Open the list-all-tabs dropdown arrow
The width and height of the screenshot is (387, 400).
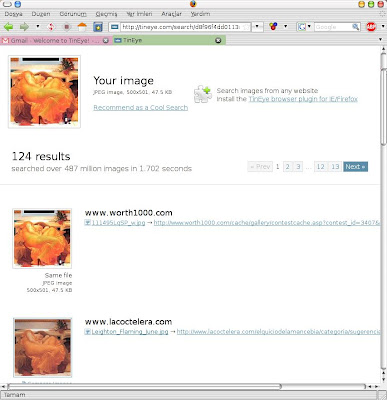tap(380, 40)
